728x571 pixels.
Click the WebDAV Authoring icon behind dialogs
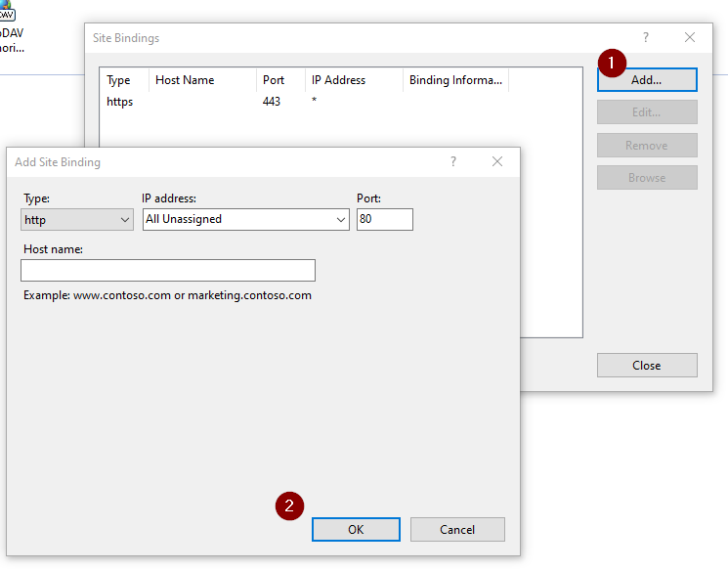click(10, 26)
